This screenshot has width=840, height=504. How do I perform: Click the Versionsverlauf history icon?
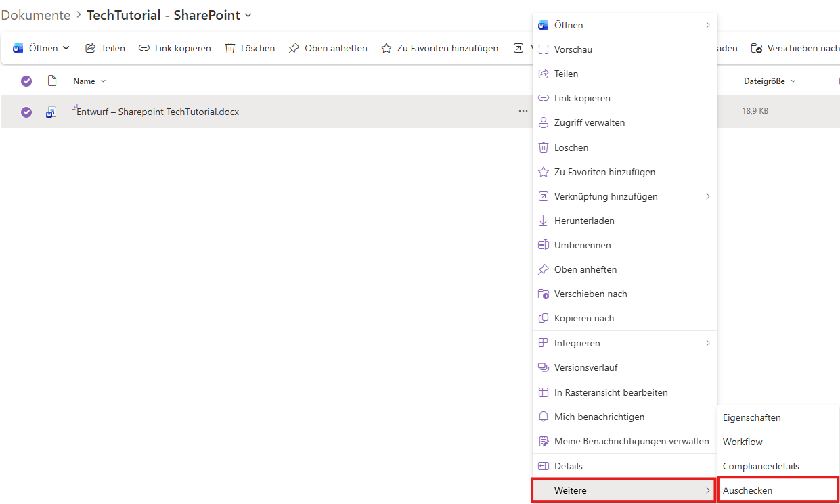coord(543,367)
